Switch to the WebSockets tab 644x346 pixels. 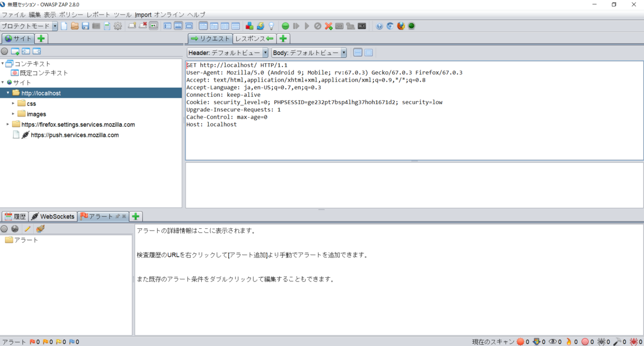[53, 217]
